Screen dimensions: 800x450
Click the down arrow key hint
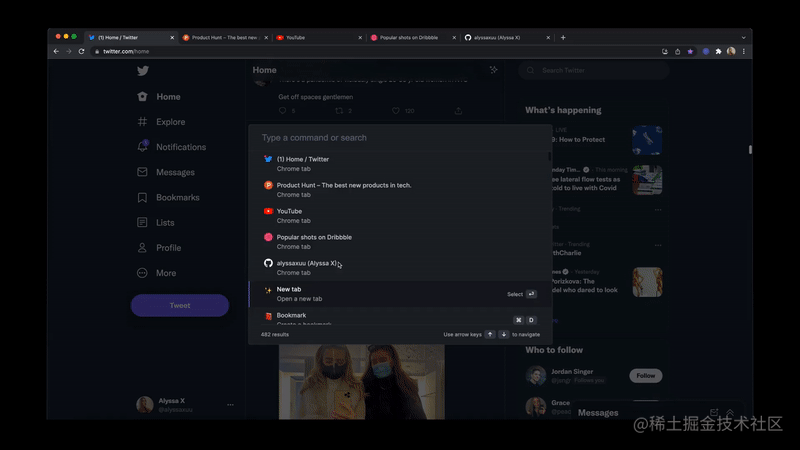coord(504,335)
